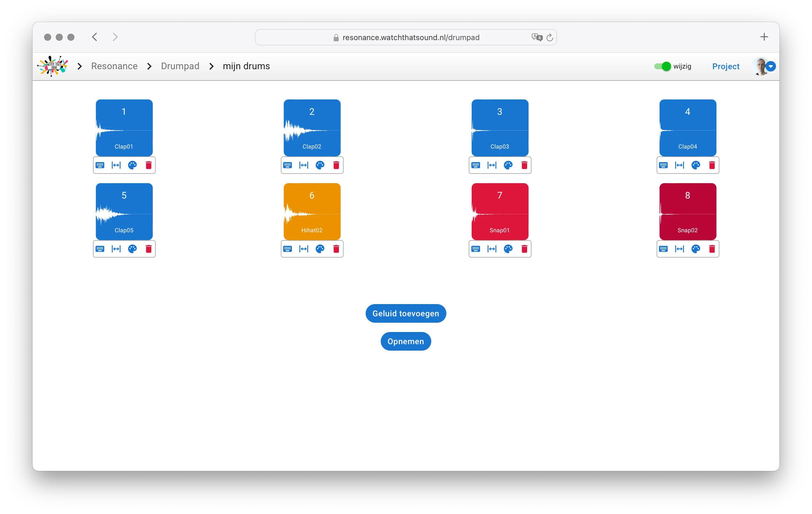Click trim length icon under Clap02 pad
Viewport: 812px width, 514px height.
point(303,165)
